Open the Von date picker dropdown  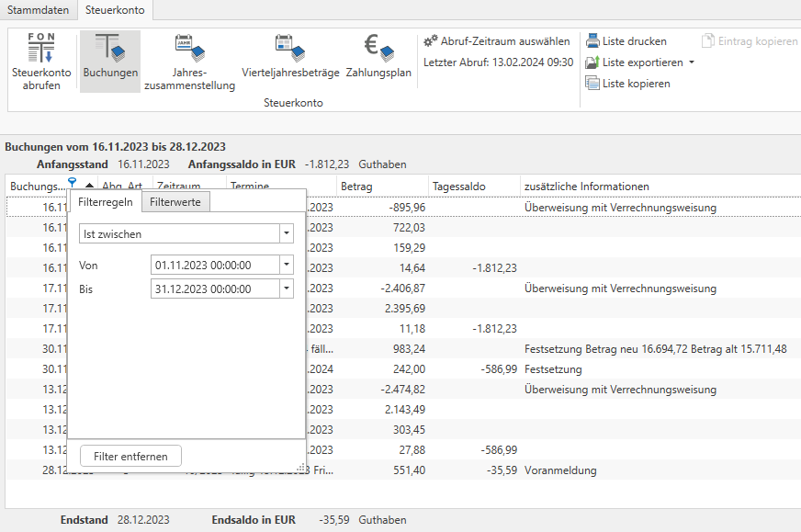coord(287,265)
